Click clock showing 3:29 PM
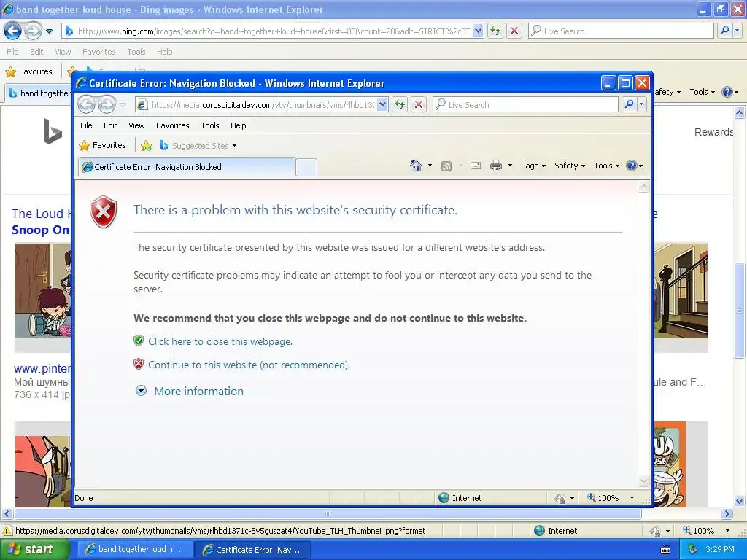 point(720,550)
